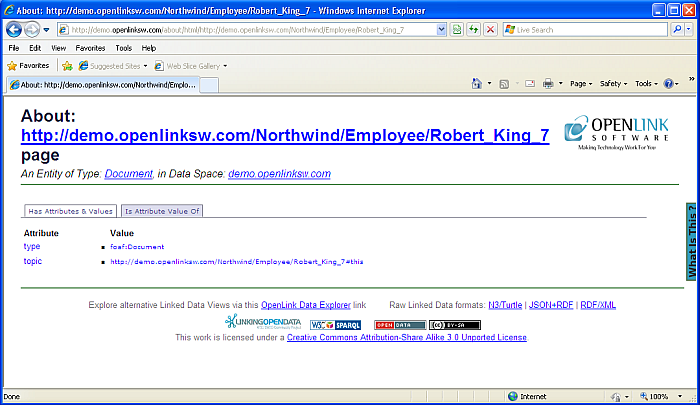The height and width of the screenshot is (405, 700).
Task: Click the red Stop loading icon
Action: tap(490, 30)
